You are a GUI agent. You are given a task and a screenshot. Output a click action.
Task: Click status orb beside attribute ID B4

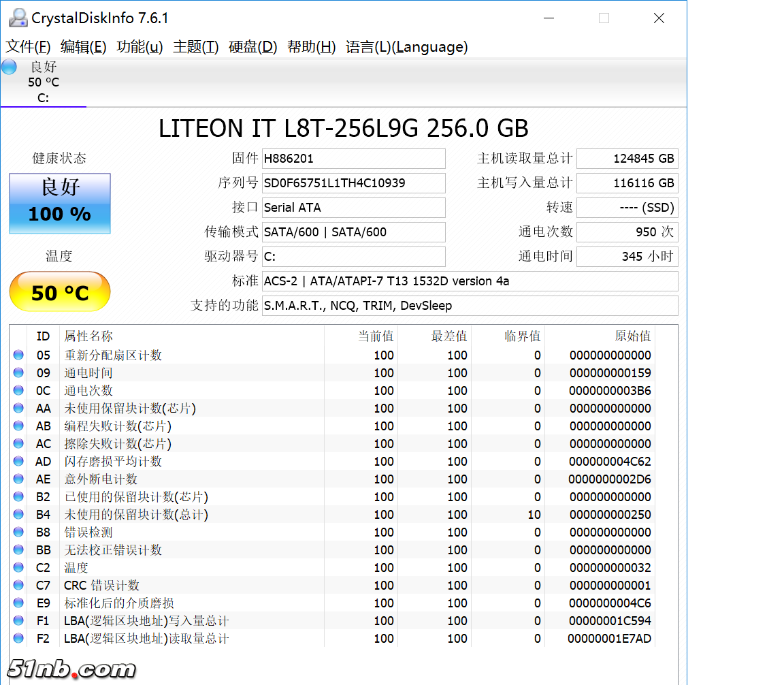point(18,514)
